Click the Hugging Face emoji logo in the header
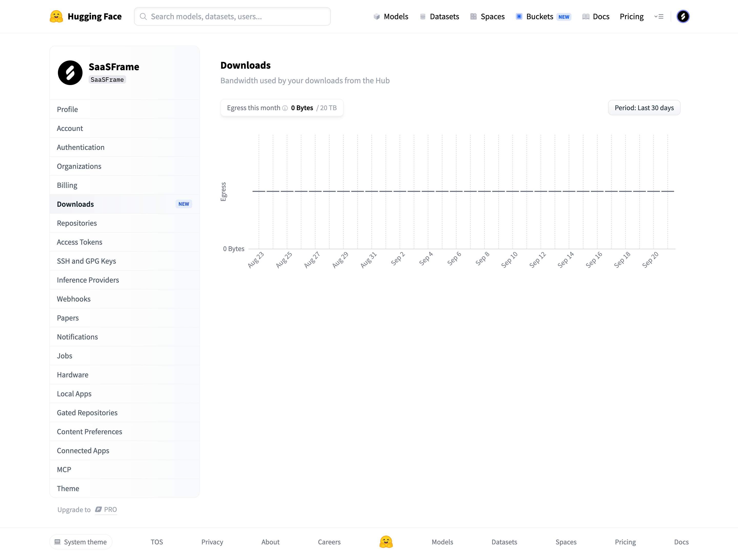This screenshot has height=560, width=738. click(56, 16)
